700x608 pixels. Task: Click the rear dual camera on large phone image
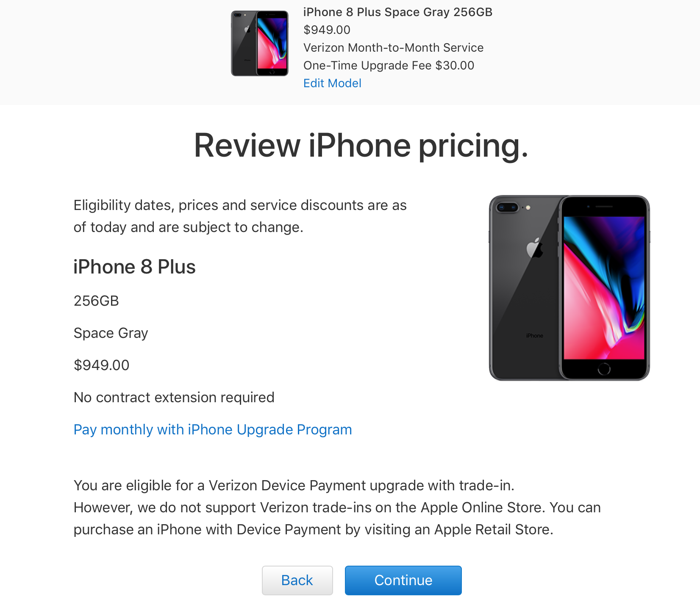click(508, 207)
